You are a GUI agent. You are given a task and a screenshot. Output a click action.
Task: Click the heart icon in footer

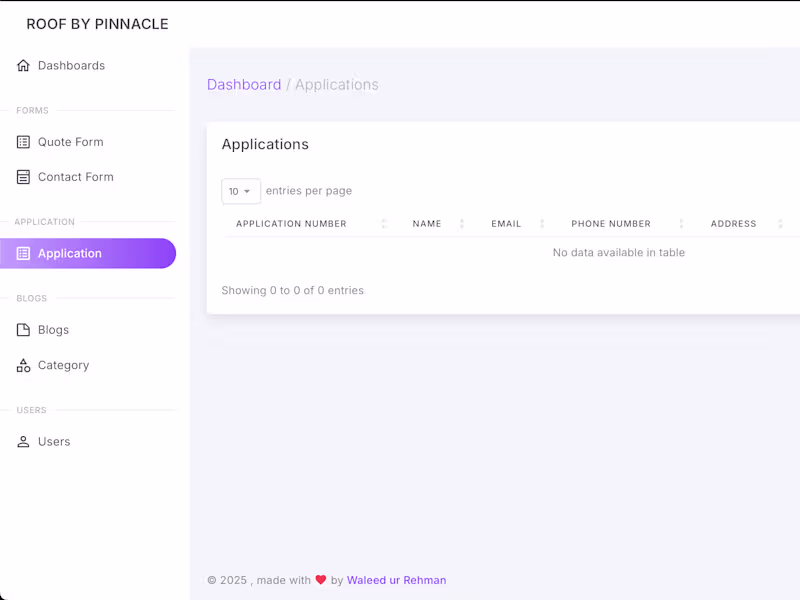(x=321, y=580)
